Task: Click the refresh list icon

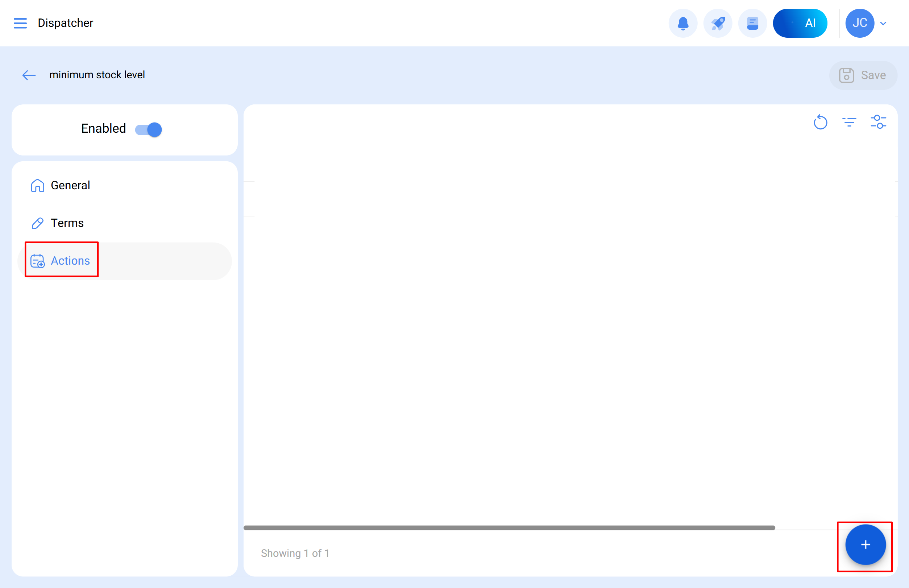Action: [x=820, y=122]
